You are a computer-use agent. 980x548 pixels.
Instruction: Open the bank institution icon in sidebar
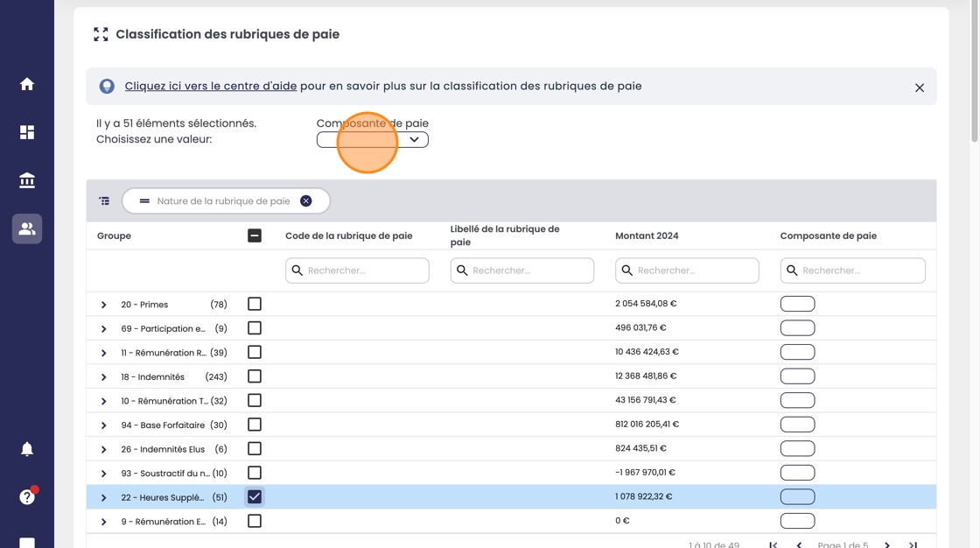tap(27, 180)
